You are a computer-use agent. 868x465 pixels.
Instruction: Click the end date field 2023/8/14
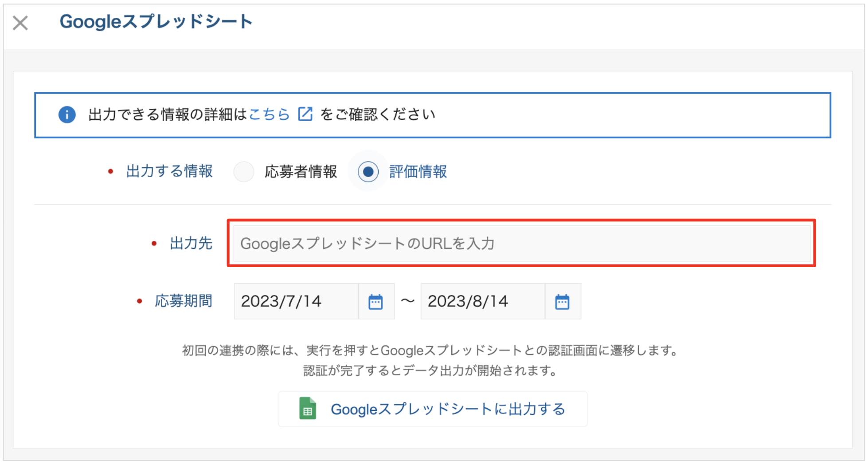click(x=483, y=301)
